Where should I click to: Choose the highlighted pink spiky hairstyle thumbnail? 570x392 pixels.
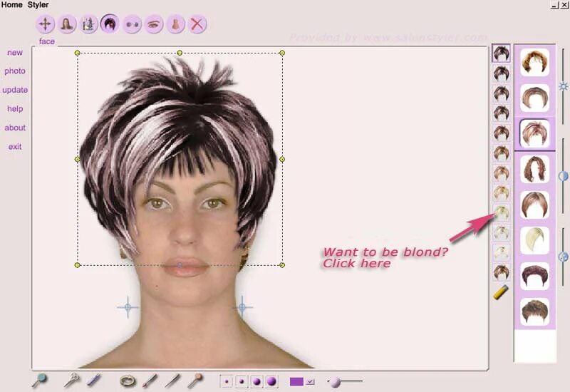pos(535,133)
